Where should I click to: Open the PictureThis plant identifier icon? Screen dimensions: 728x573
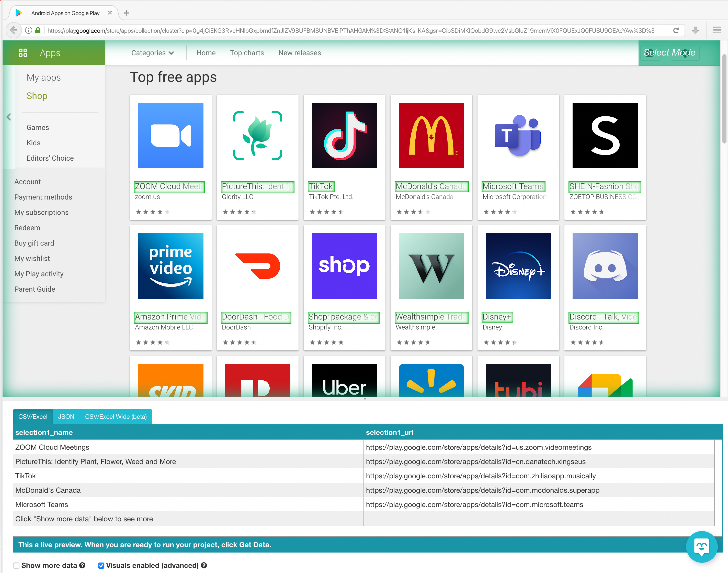[257, 135]
